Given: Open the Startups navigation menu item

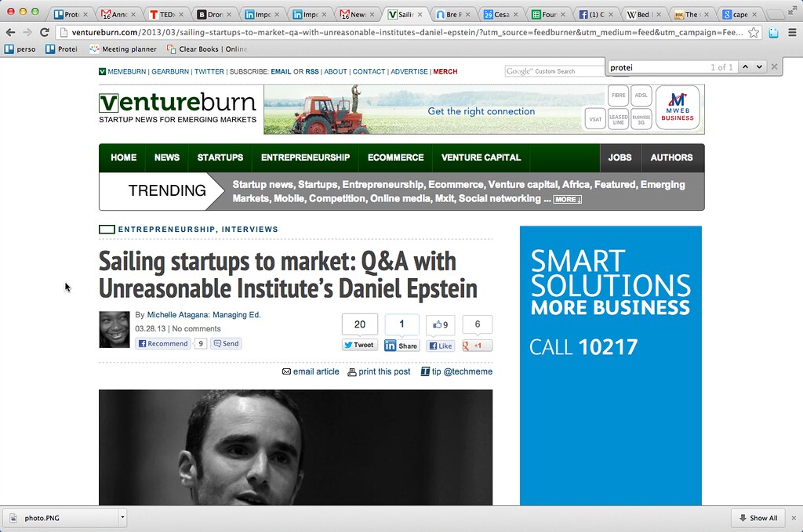Looking at the screenshot, I should pos(220,157).
